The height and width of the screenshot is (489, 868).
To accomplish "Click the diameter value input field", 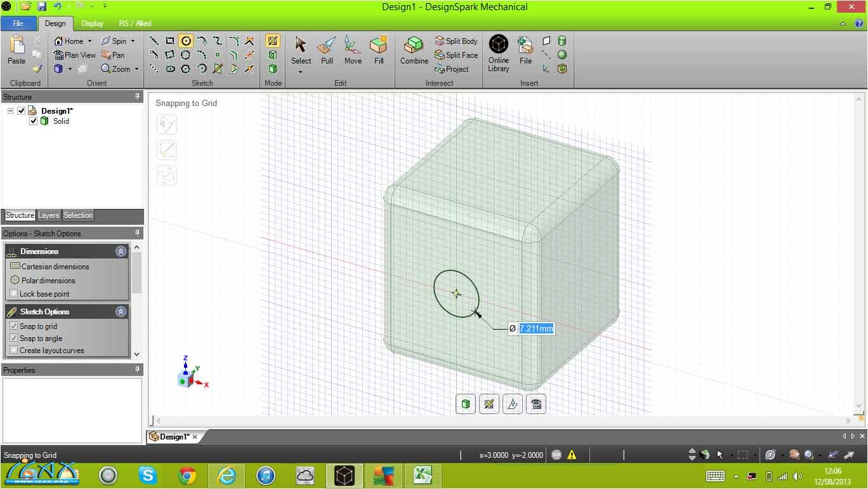I will coord(536,328).
